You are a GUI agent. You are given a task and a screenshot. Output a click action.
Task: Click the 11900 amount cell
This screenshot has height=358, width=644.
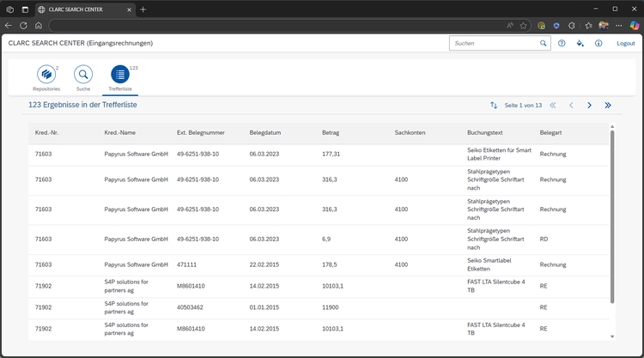click(331, 307)
